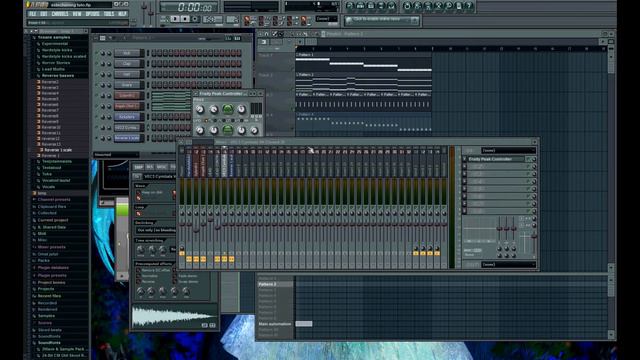This screenshot has height=360, width=640.
Task: Open mixer input (none) dropdown at top
Action: pos(508,150)
